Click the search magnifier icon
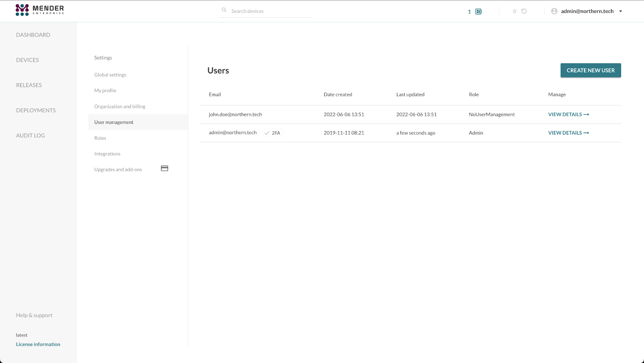 click(x=224, y=10)
